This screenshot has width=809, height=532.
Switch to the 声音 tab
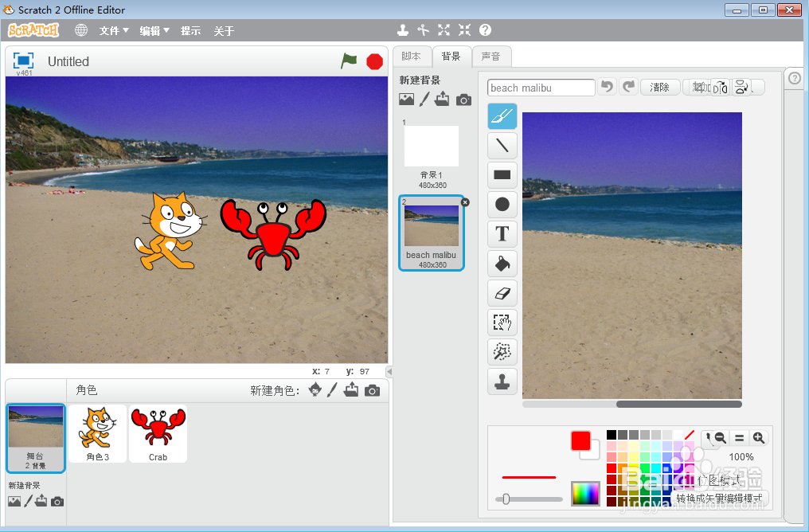490,57
